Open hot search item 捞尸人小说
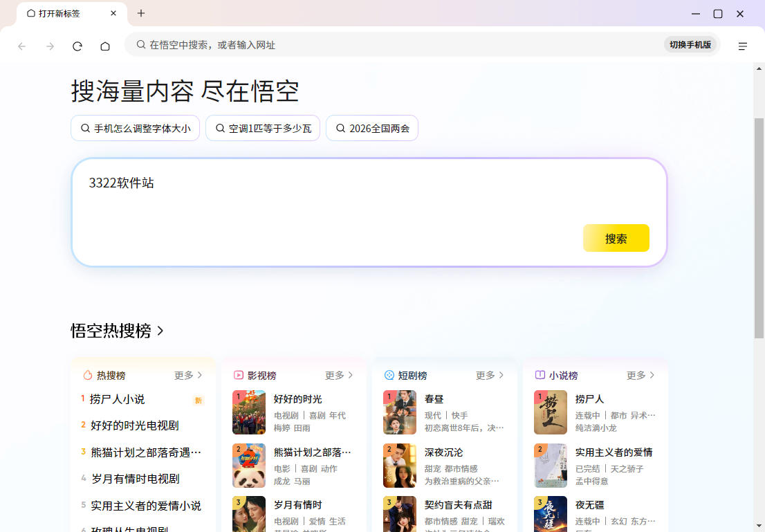765x532 pixels. [118, 399]
